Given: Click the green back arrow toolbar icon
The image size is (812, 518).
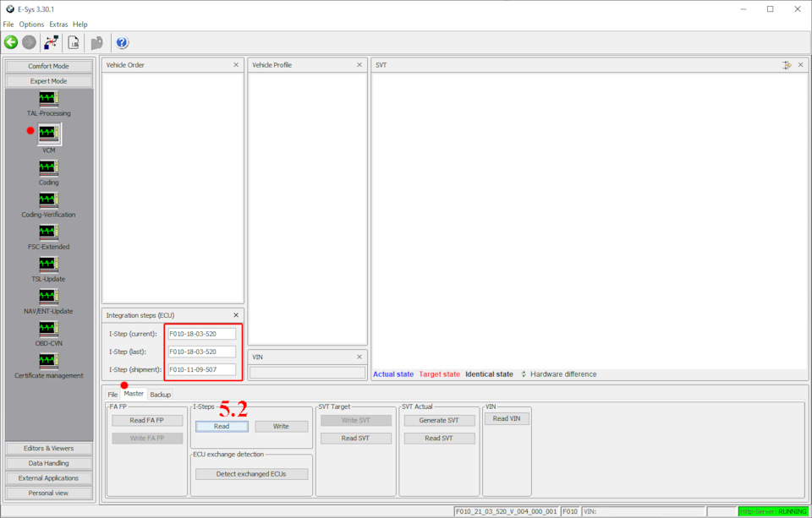Looking at the screenshot, I should (x=11, y=42).
